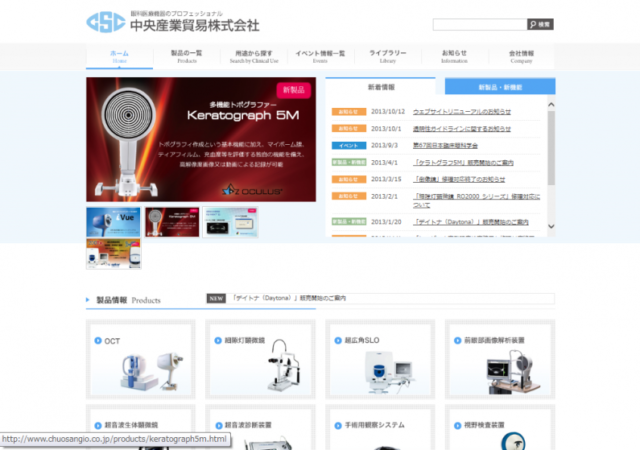Open the 2013/10/12 website renewal news link
This screenshot has height=450, width=640.
pyautogui.click(x=462, y=111)
